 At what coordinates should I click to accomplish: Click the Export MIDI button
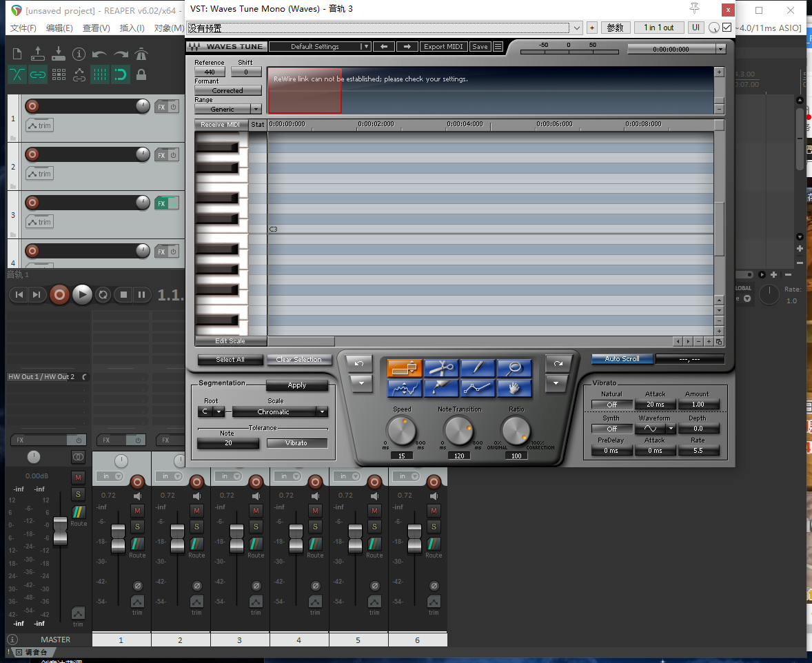coord(443,47)
